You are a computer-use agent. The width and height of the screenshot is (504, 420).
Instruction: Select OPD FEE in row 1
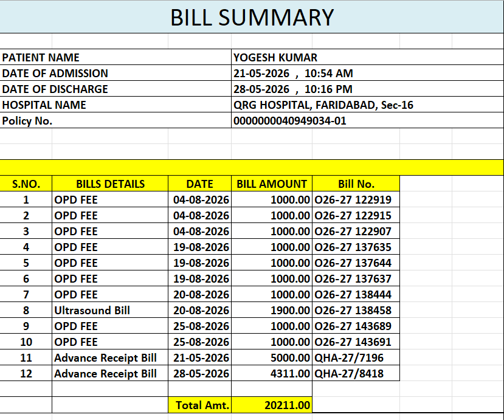(x=110, y=199)
